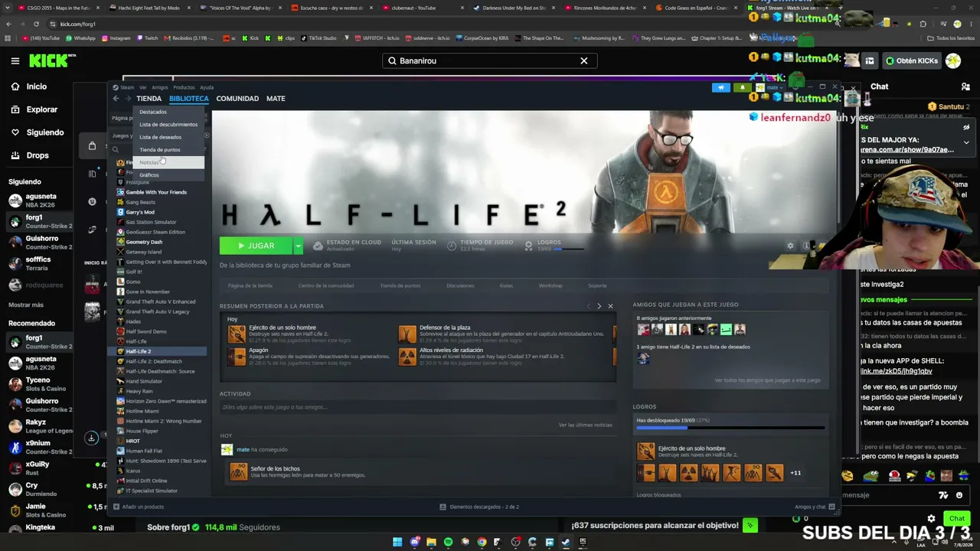
Task: Click the activity text input field
Action: [x=417, y=407]
